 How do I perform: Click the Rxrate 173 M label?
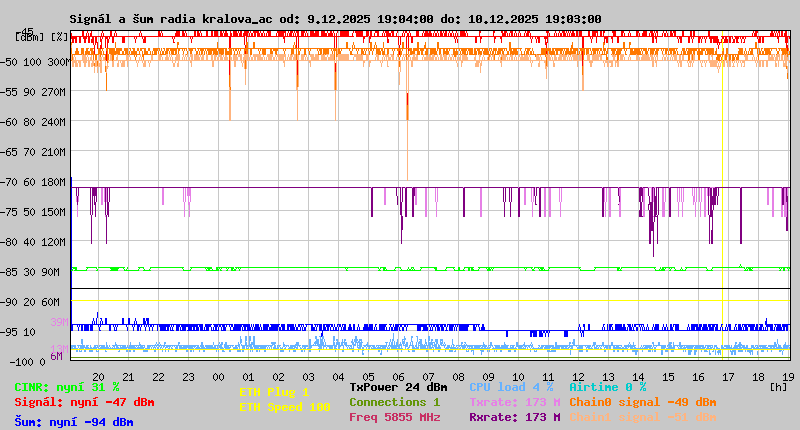click(x=514, y=417)
